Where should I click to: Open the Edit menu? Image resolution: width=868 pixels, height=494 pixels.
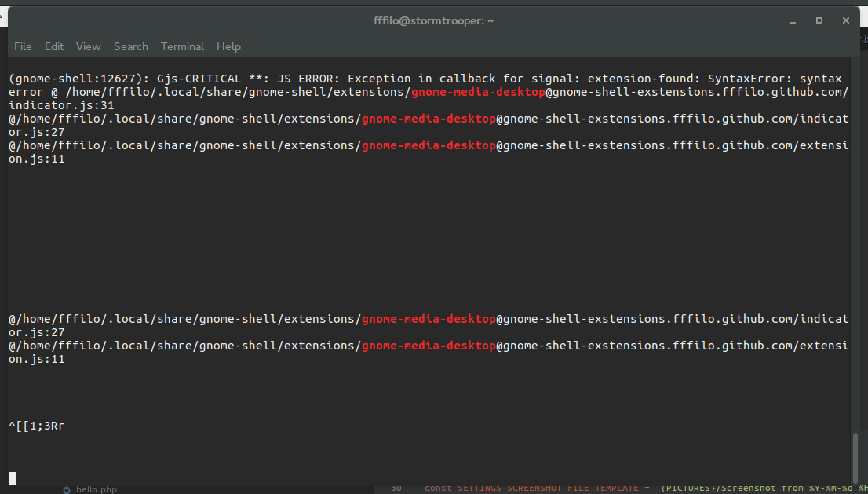[54, 46]
